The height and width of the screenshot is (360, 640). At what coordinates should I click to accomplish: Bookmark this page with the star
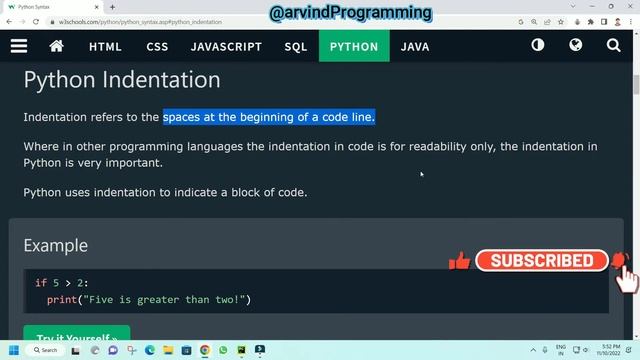click(561, 22)
